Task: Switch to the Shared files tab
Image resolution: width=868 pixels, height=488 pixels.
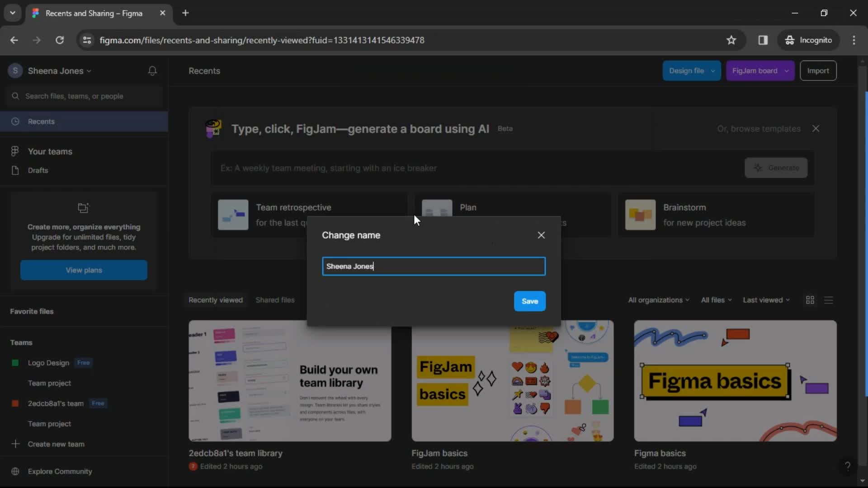Action: point(275,300)
